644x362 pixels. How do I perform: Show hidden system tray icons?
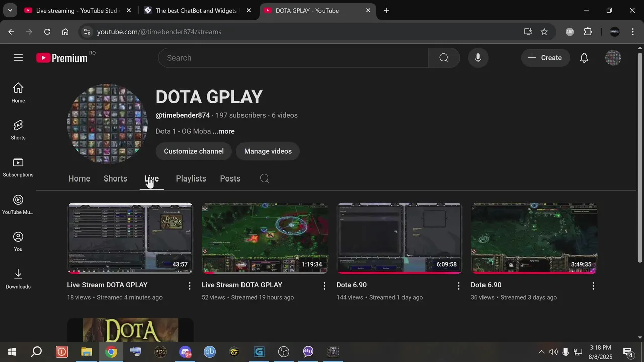541,352
